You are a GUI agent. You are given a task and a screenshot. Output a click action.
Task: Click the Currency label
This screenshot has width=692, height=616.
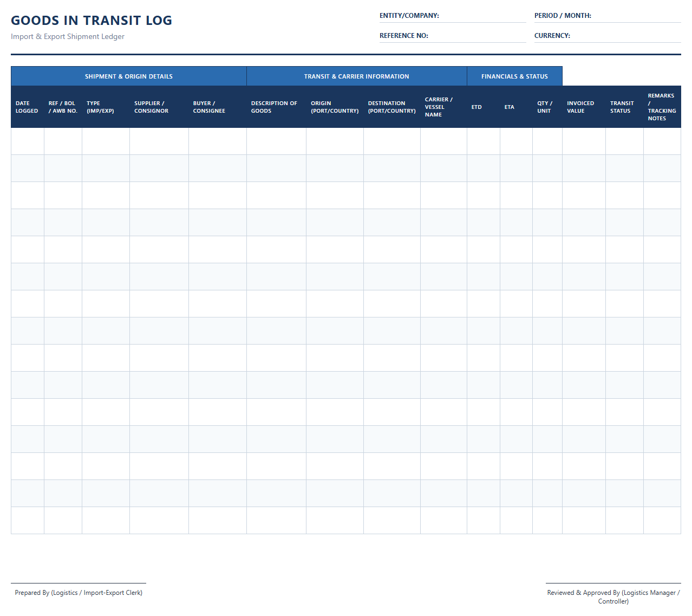coord(552,36)
